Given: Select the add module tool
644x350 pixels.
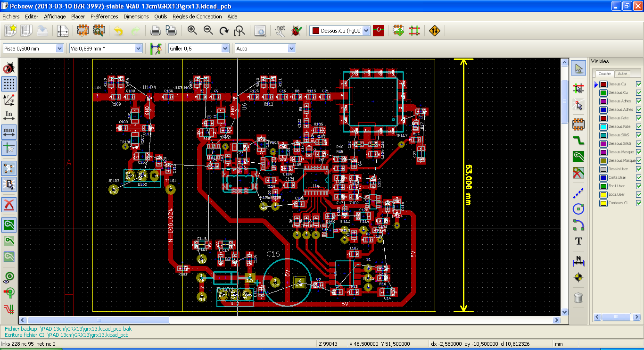Looking at the screenshot, I should 578,124.
